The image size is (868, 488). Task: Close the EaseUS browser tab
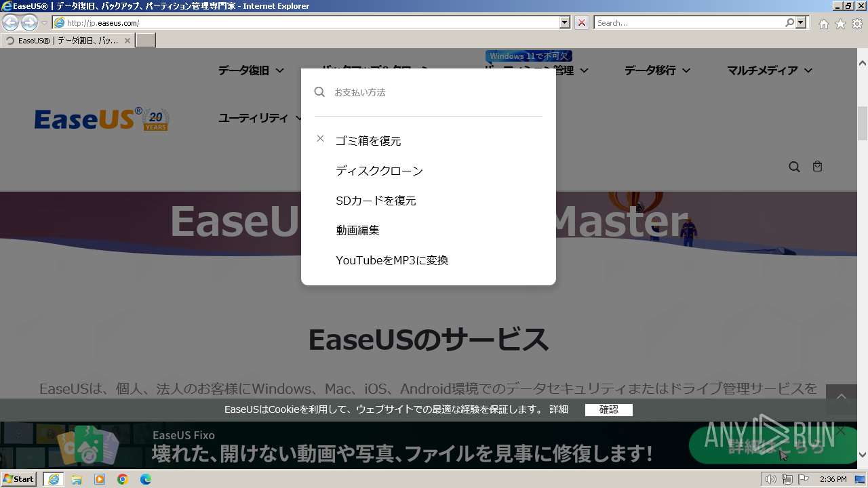tap(127, 41)
